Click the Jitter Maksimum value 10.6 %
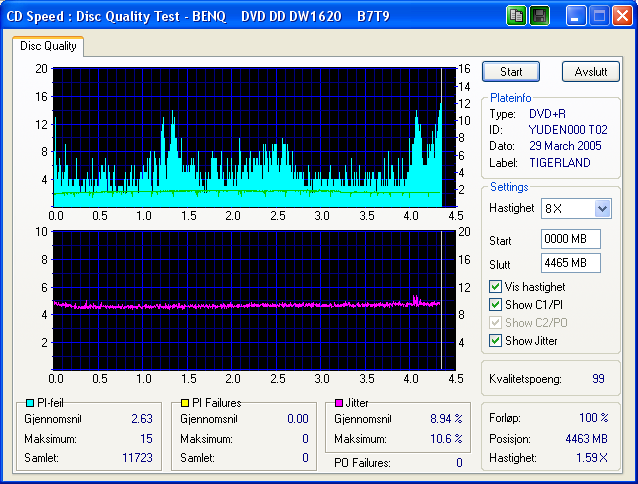638x484 pixels. (x=446, y=438)
